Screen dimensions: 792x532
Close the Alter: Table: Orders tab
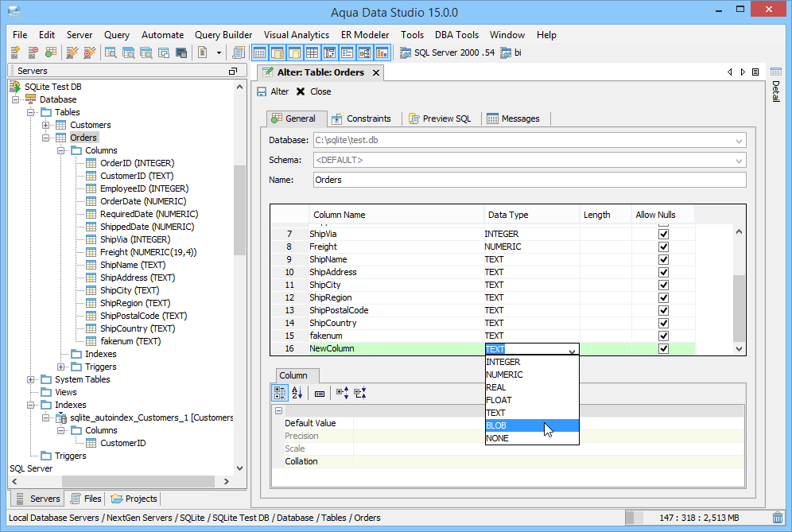(376, 72)
